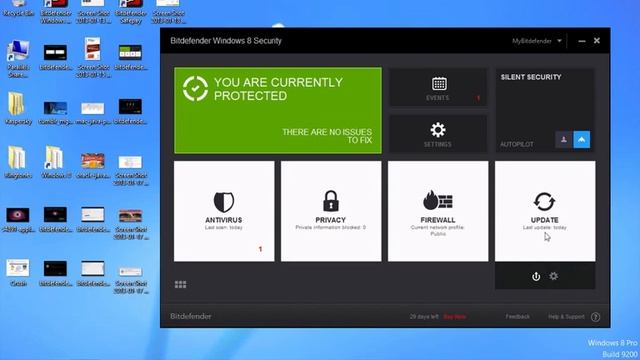Click the SILENT SECURITY heading
This screenshot has width=640, height=360.
pos(531,77)
